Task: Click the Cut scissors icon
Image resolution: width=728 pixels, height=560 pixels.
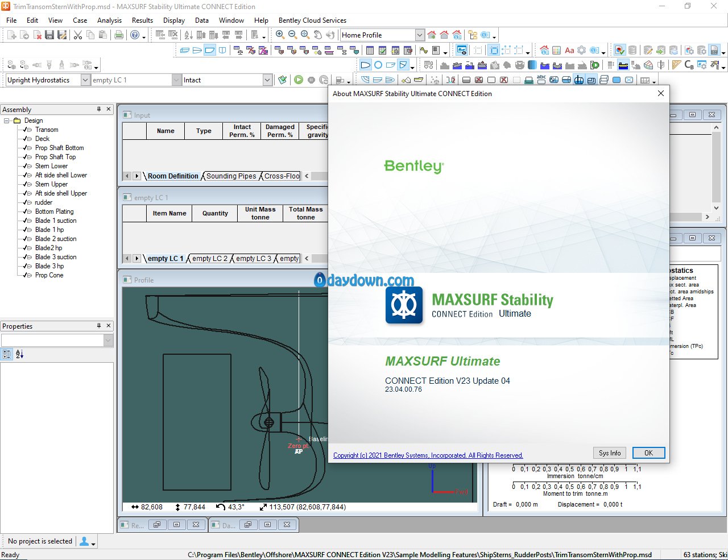Action: pos(78,35)
